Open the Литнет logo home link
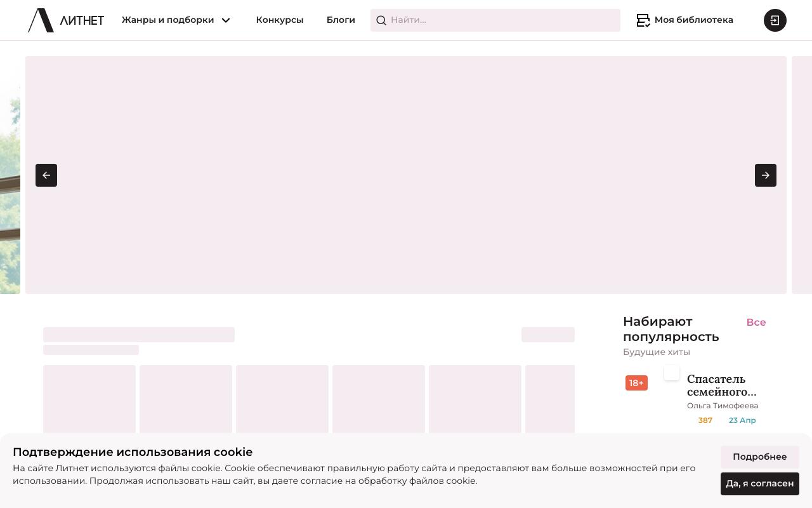This screenshot has width=812, height=508. coord(66,20)
